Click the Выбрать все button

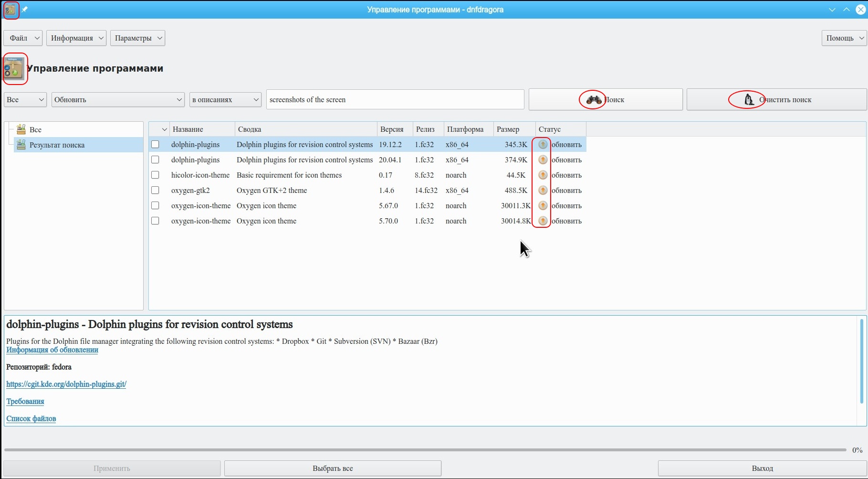[x=333, y=468]
